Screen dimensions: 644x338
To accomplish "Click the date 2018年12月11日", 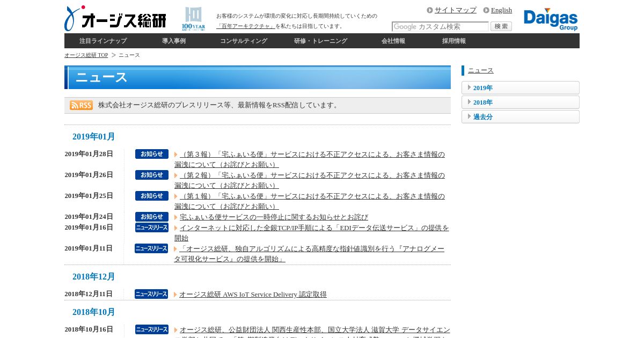I will [x=89, y=294].
